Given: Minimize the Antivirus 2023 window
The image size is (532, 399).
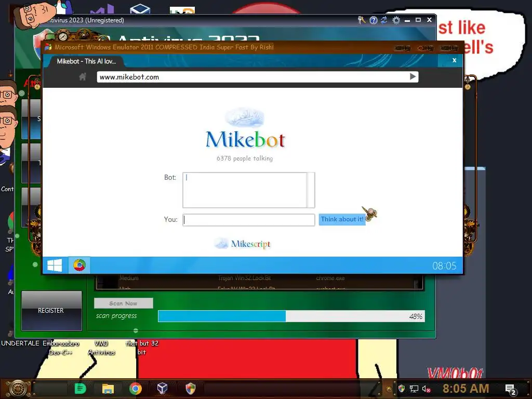Looking at the screenshot, I should [407, 20].
